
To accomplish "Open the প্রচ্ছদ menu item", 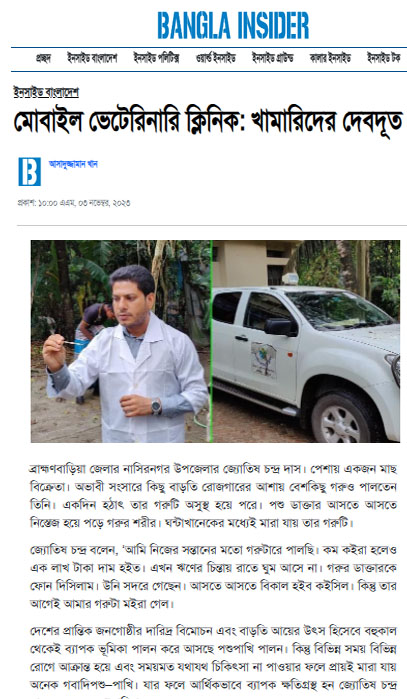I will pos(43,58).
